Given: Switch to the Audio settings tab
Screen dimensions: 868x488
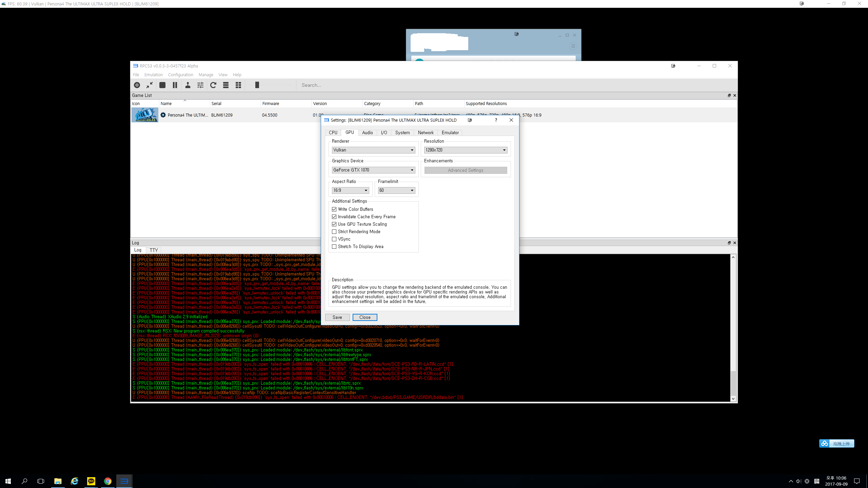Looking at the screenshot, I should tap(367, 133).
